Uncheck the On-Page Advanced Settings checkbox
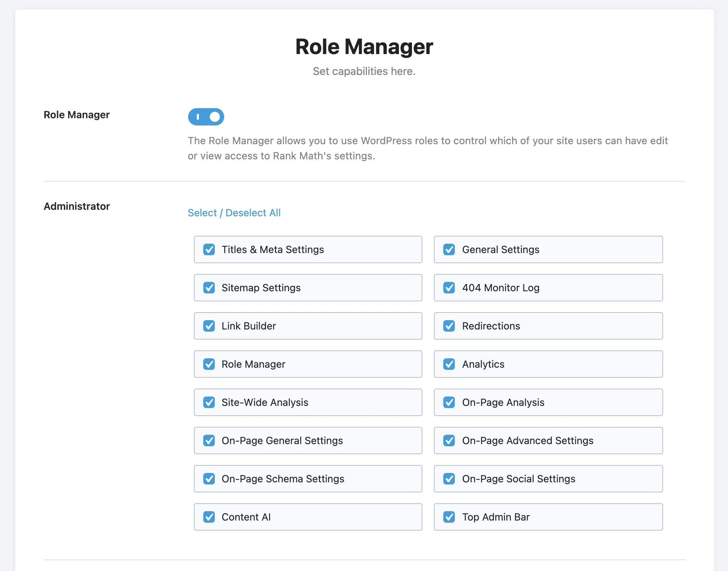 pyautogui.click(x=449, y=441)
